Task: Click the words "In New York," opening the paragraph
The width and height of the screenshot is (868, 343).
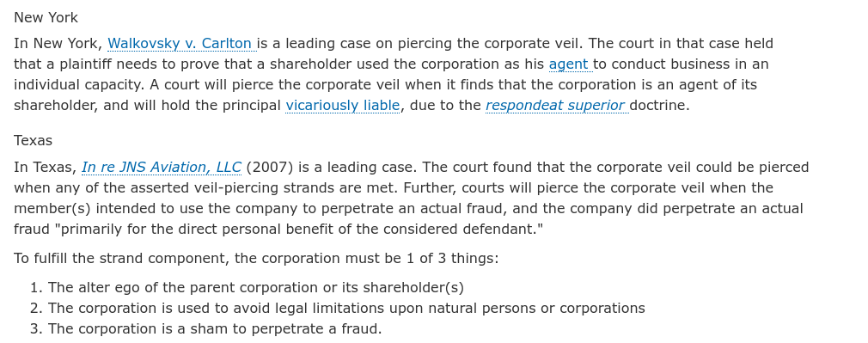Action: [x=58, y=44]
